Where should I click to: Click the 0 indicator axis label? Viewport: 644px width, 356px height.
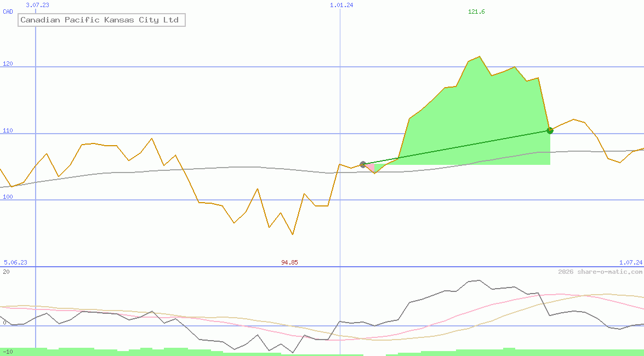click(4, 323)
